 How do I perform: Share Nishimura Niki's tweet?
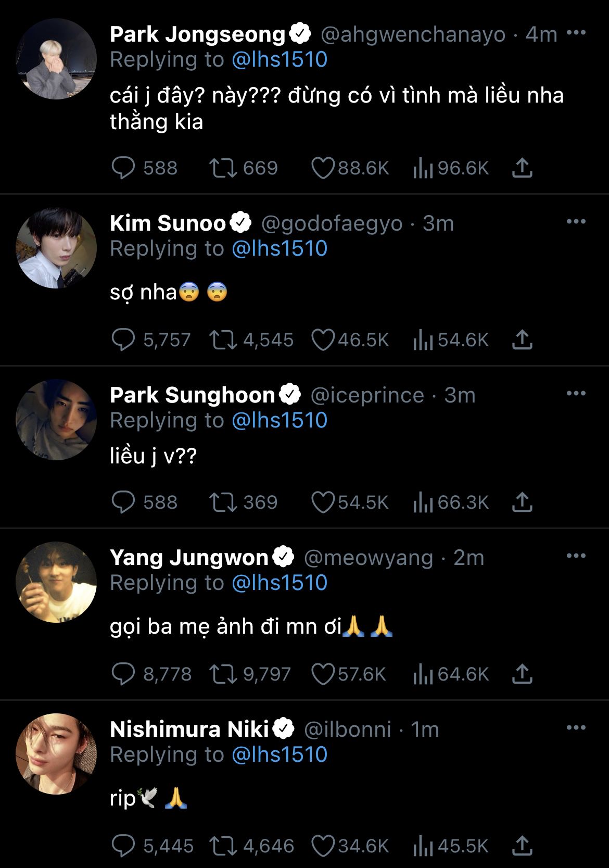pos(522,846)
